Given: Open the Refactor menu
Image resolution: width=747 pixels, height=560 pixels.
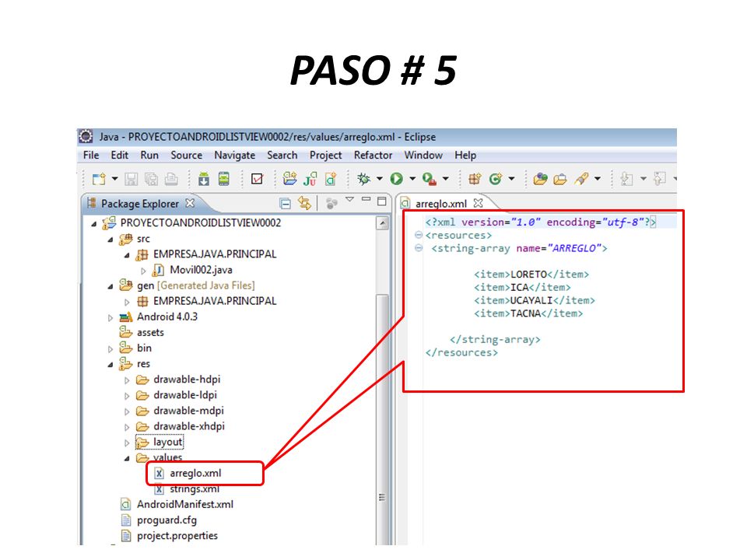Looking at the screenshot, I should [373, 156].
